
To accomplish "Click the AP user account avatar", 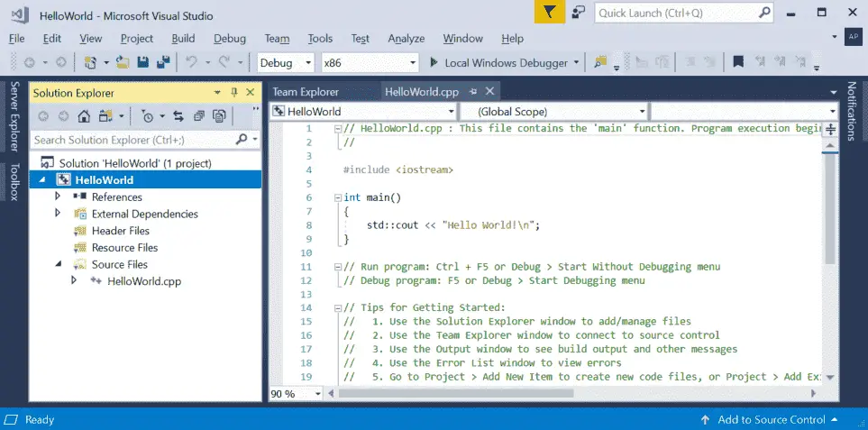I will (x=852, y=37).
